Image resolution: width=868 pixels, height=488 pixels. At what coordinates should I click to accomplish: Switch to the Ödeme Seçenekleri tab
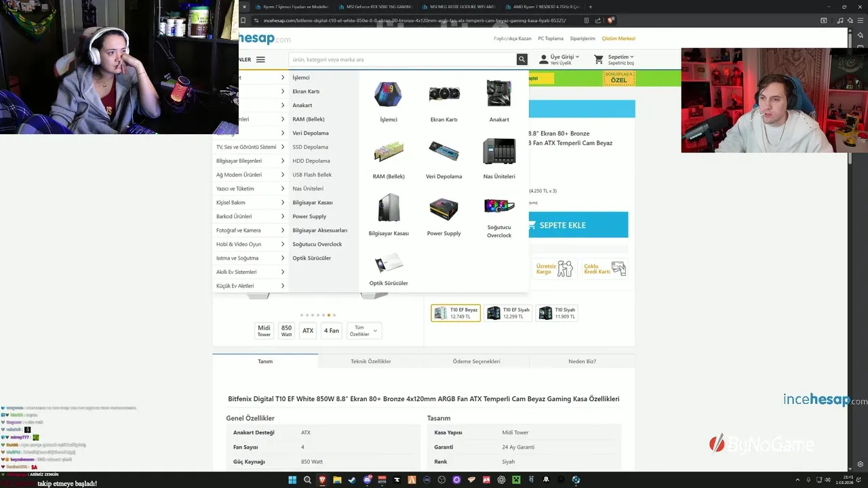477,361
